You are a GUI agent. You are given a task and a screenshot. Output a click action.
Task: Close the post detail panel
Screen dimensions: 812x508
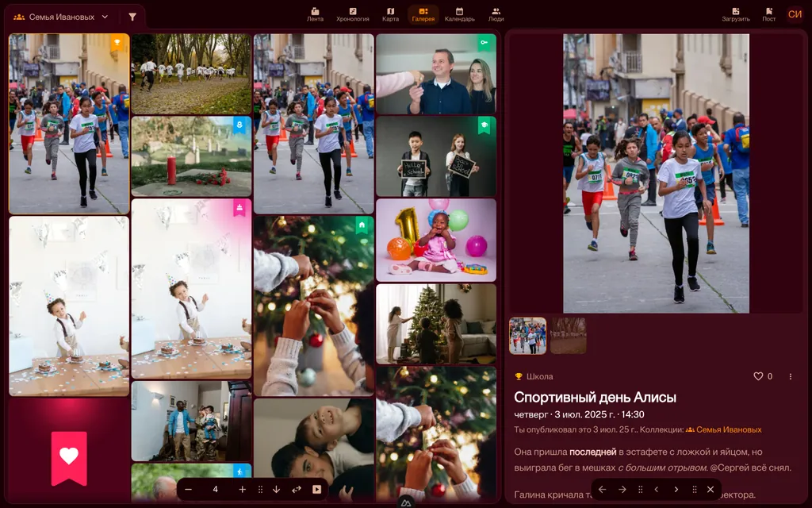(x=710, y=489)
